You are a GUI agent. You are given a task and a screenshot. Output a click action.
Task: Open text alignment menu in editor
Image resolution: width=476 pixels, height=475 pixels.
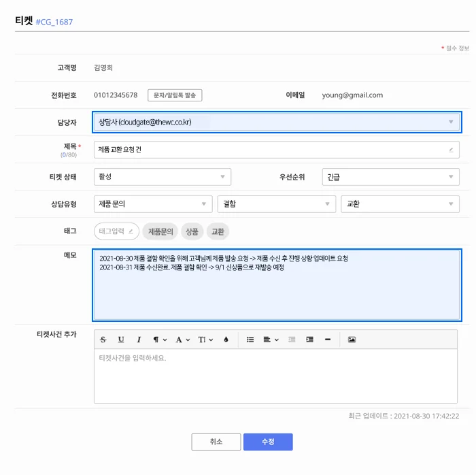271,340
